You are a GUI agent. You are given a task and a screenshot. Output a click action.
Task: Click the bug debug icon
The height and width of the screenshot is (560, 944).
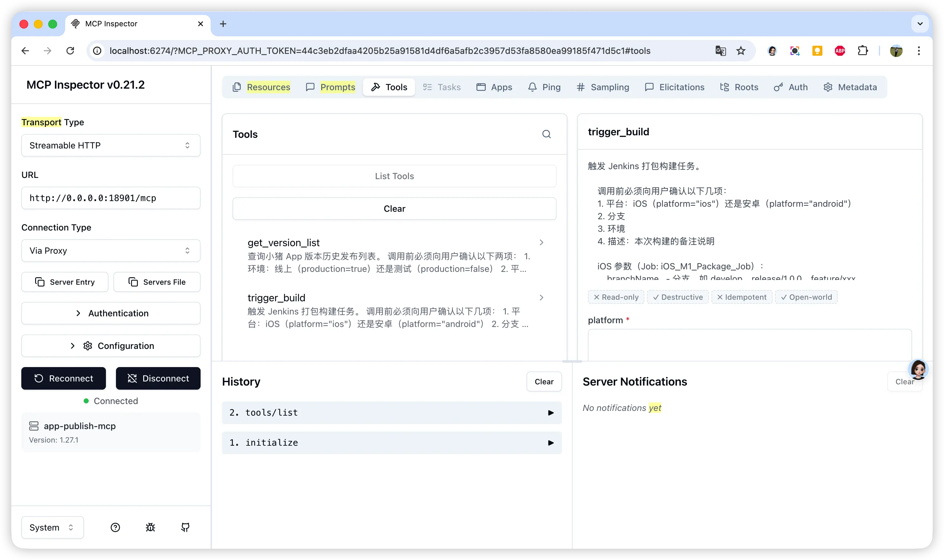point(150,527)
